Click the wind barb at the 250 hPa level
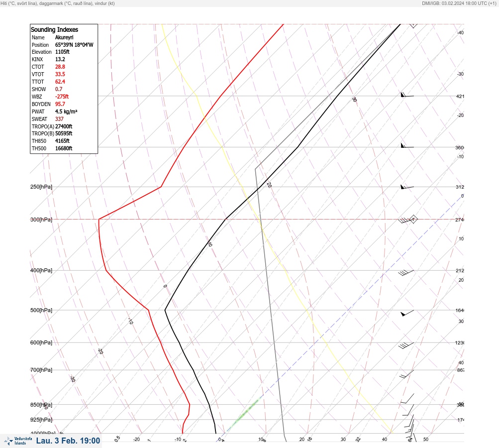The height and width of the screenshot is (448, 499). (x=407, y=187)
